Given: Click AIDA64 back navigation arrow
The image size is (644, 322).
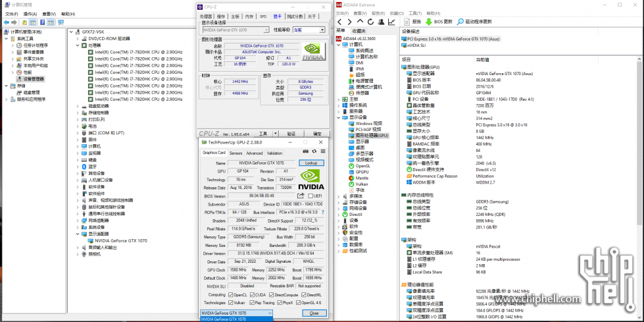Looking at the screenshot, I should 339,21.
